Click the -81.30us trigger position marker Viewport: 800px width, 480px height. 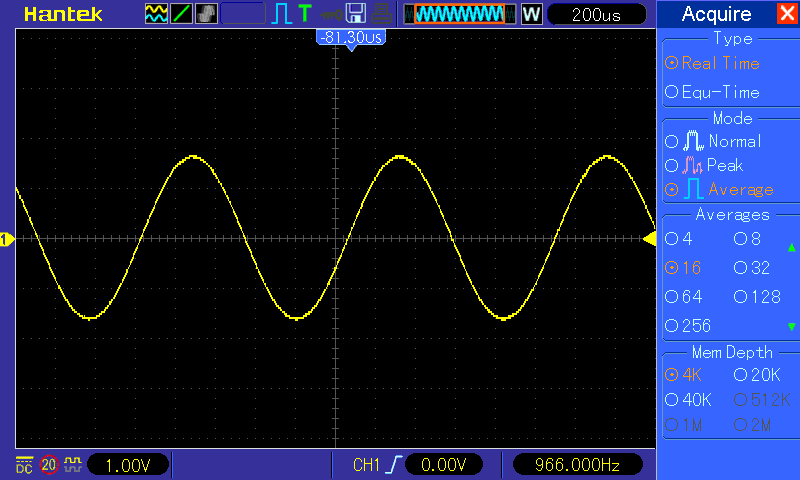[x=351, y=38]
